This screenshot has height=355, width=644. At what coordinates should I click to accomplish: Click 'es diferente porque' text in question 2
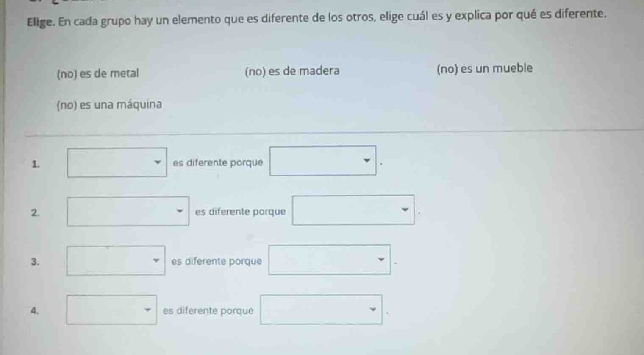coord(239,212)
